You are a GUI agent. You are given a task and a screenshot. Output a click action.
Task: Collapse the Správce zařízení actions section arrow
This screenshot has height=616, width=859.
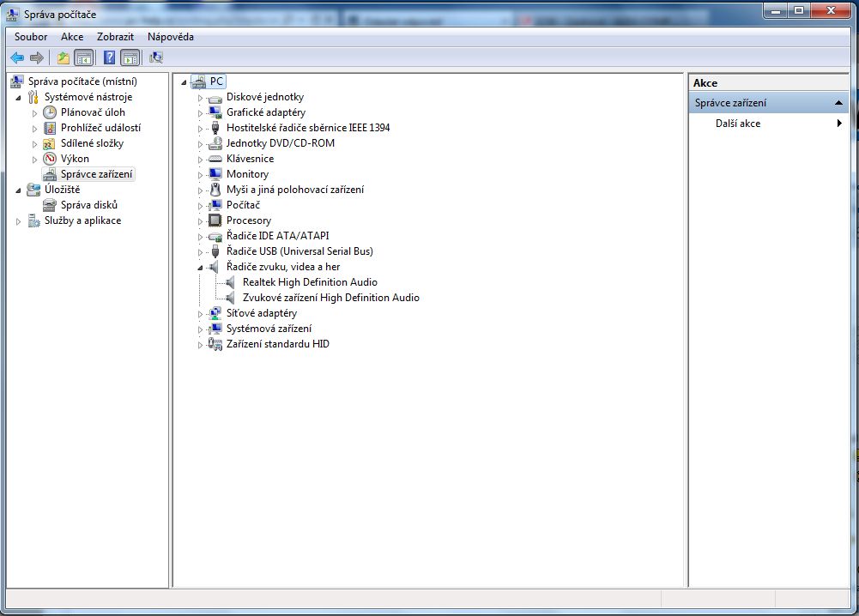[838, 102]
